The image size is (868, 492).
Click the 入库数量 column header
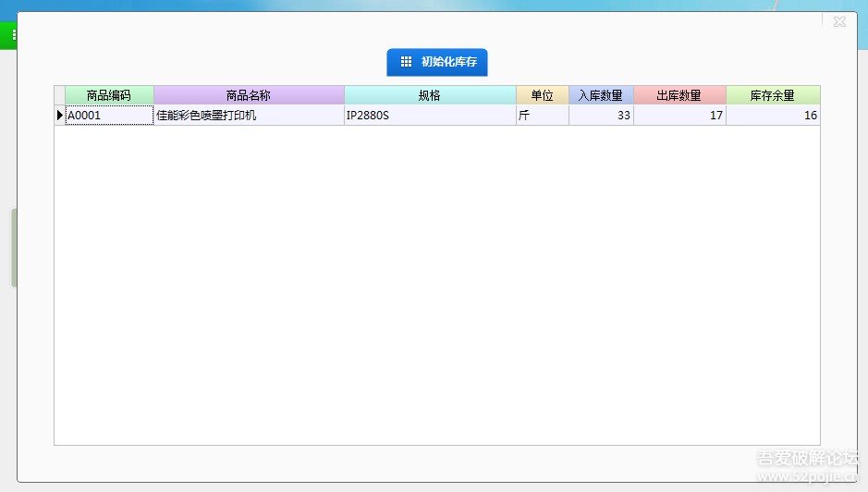601,95
